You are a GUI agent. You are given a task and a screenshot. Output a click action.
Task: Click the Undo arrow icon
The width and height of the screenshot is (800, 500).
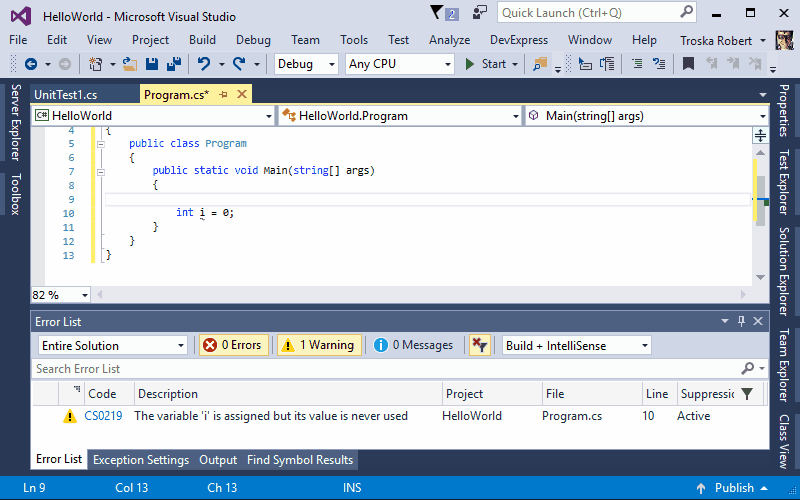coord(204,64)
